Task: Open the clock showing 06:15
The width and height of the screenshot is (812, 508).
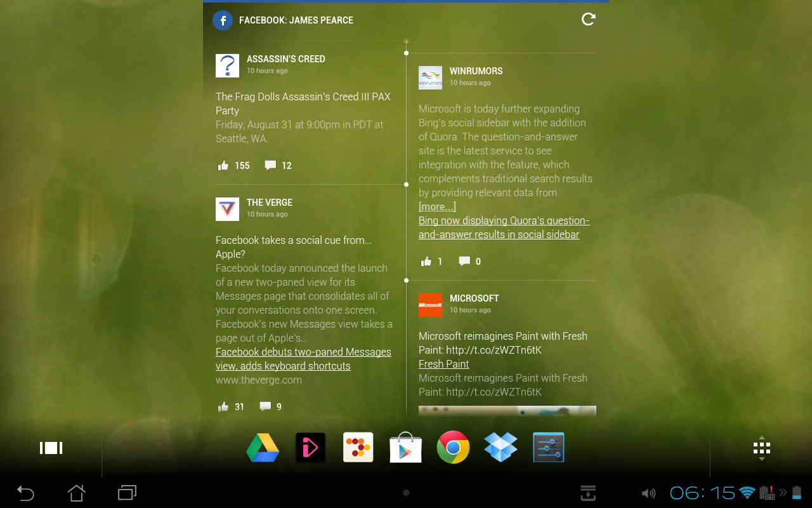Action: tap(702, 493)
